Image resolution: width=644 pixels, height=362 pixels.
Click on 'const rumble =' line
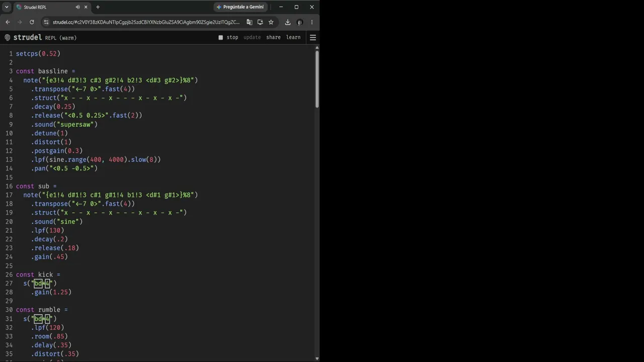click(42, 310)
